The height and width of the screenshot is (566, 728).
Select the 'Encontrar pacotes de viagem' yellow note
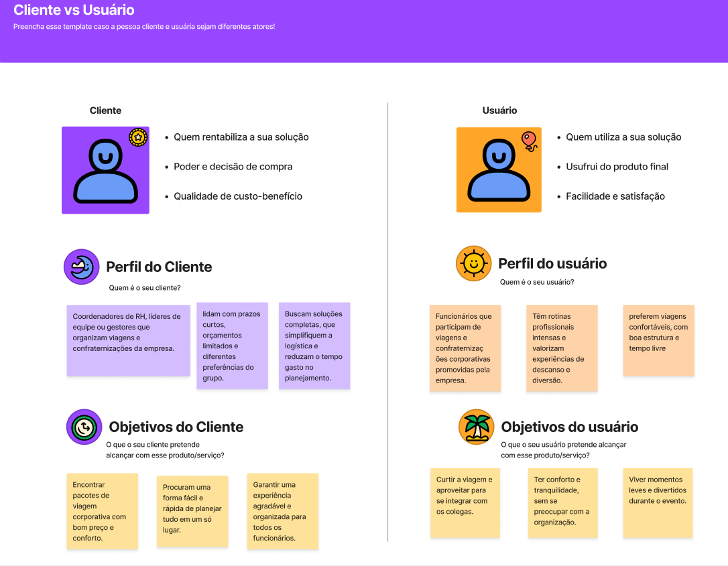click(x=102, y=511)
